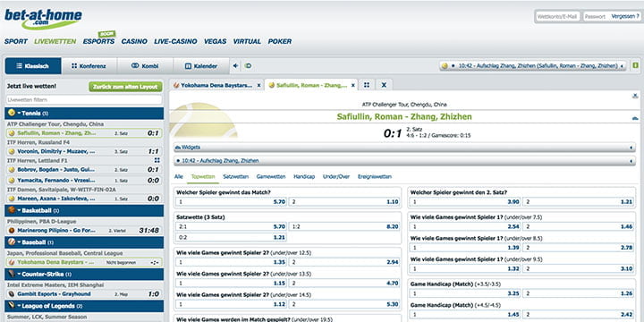The width and height of the screenshot is (644, 322).
Task: Click the green icon at far right of toolbar
Action: pos(636,65)
